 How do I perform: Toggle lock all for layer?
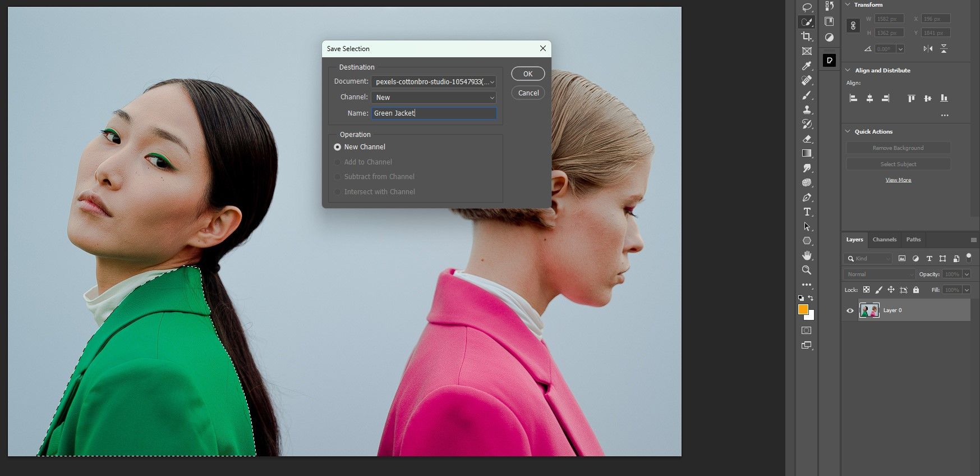[916, 290]
